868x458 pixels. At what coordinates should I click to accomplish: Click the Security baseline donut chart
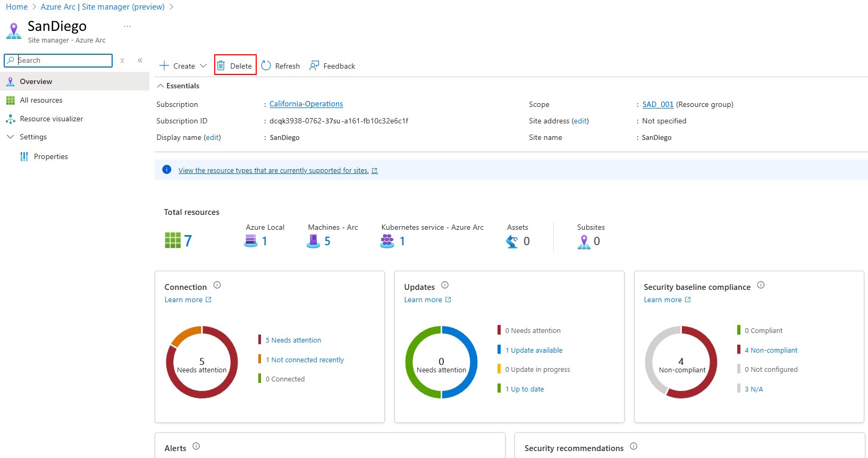[x=681, y=362]
